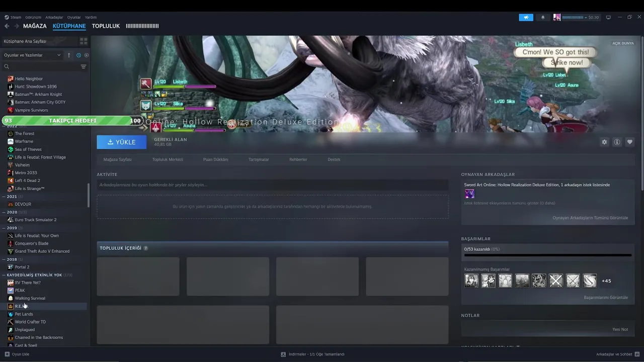644x362 pixels.
Task: Click the friend's avatar under Oynayan Arkadaşlar
Action: pyautogui.click(x=469, y=194)
